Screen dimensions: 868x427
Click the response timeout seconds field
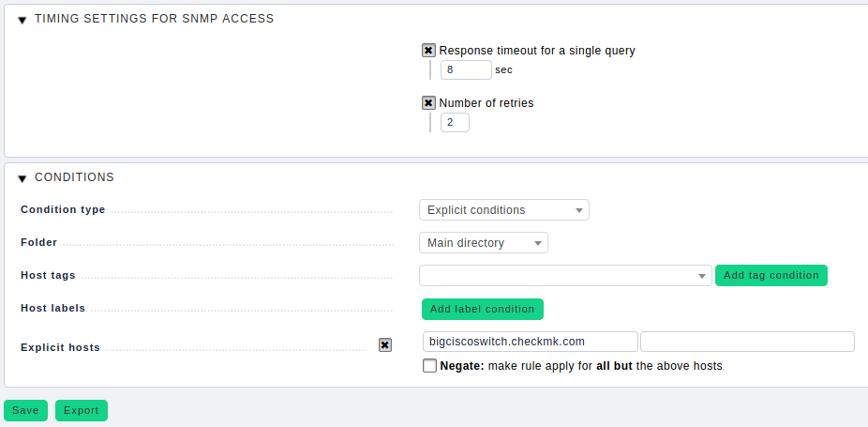[x=466, y=69]
